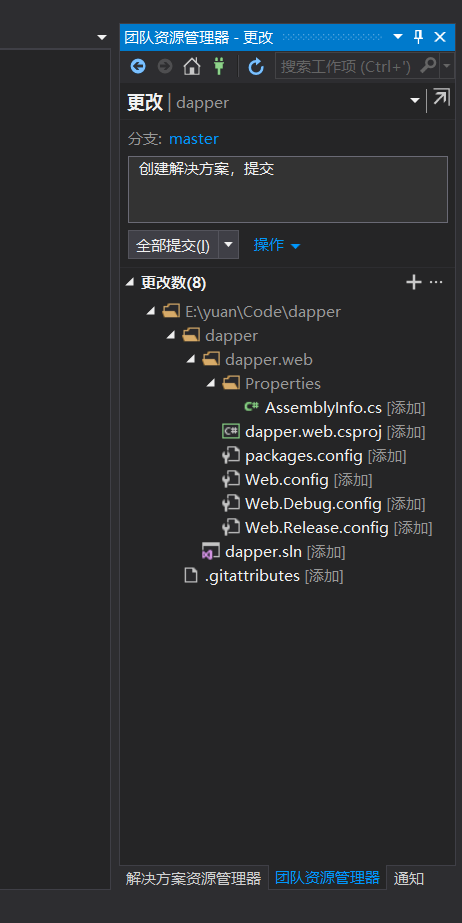
Task: Select Web.Release.config file
Action: (x=317, y=528)
